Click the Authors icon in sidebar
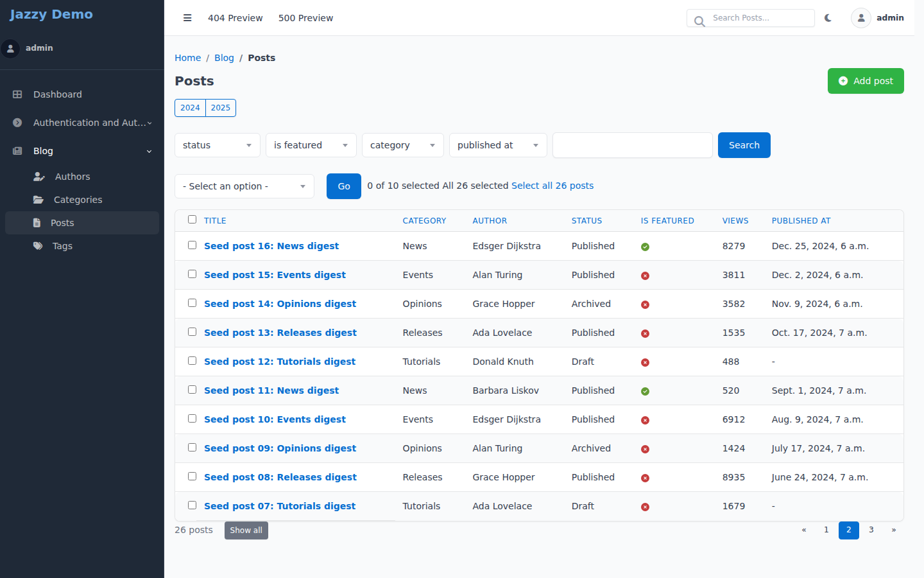 click(x=39, y=177)
